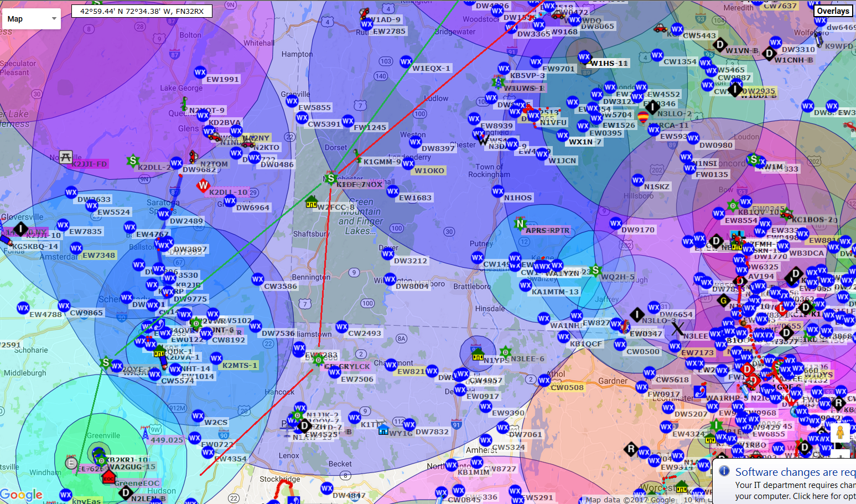Screen dimensions: 856x504
Task: Click the Google logo on map
Action: coord(21,494)
